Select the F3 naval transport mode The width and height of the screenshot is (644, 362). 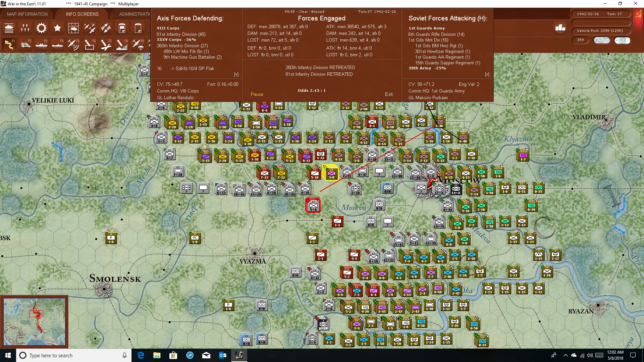[x=41, y=44]
